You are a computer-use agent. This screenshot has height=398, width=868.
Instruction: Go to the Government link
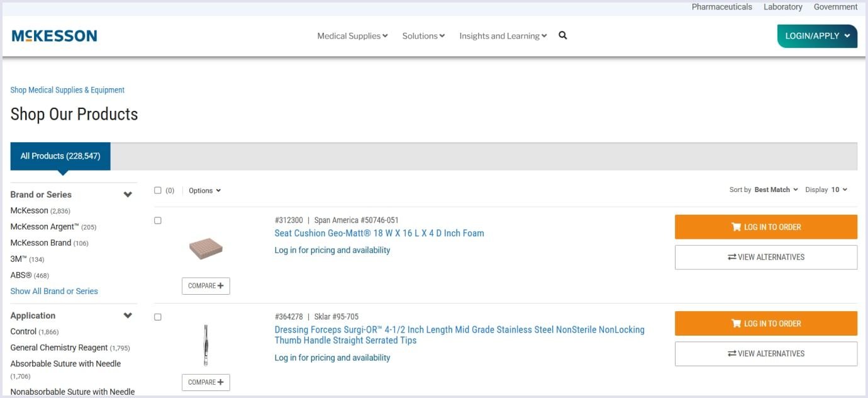click(x=835, y=7)
